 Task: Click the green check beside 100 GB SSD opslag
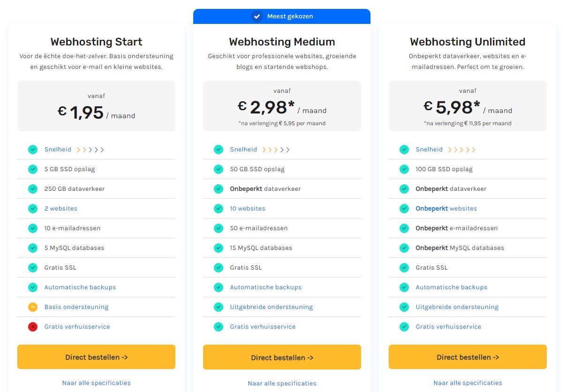coord(404,169)
